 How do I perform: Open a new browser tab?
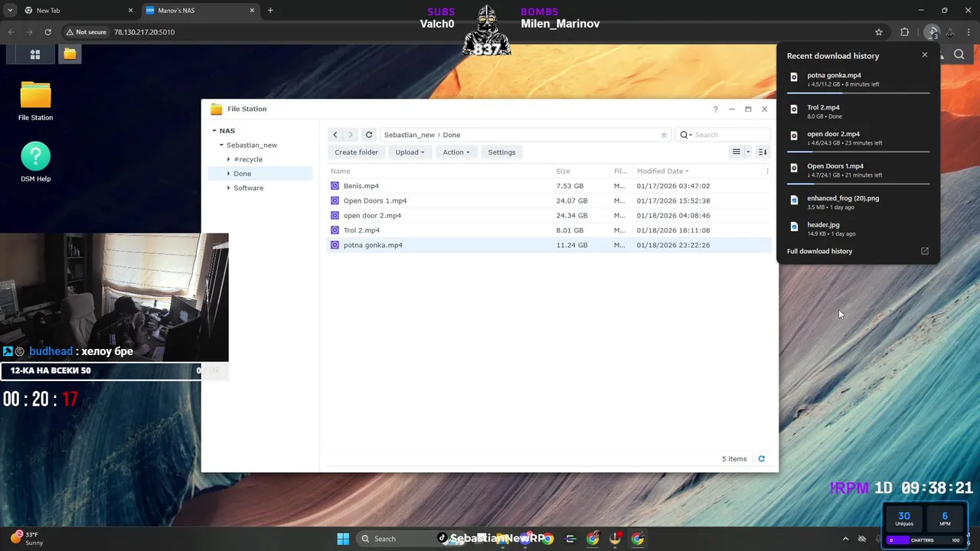point(270,11)
